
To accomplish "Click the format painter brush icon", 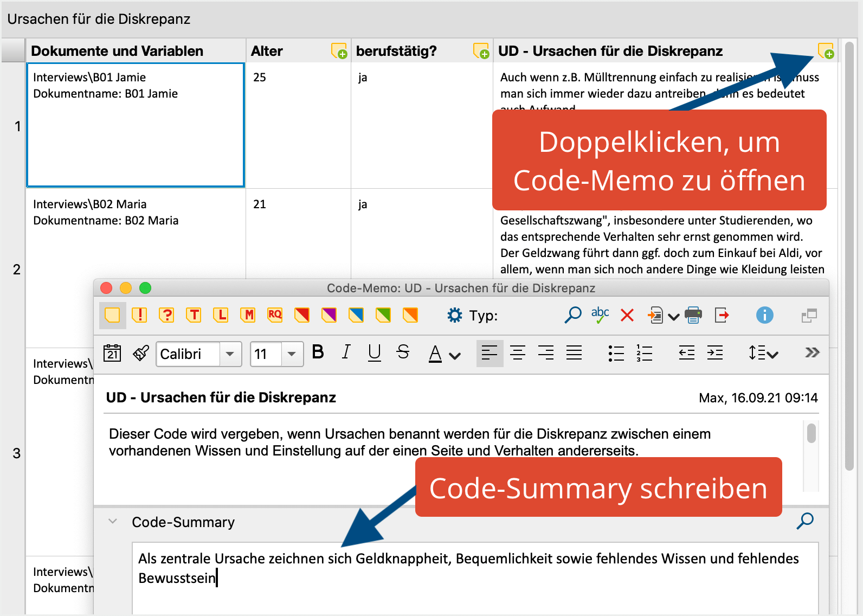I will pos(141,353).
